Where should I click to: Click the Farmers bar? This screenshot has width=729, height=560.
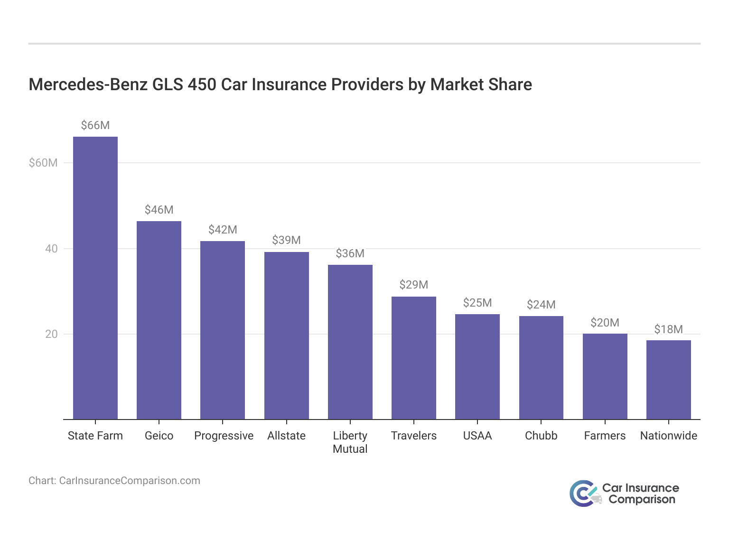(605, 376)
